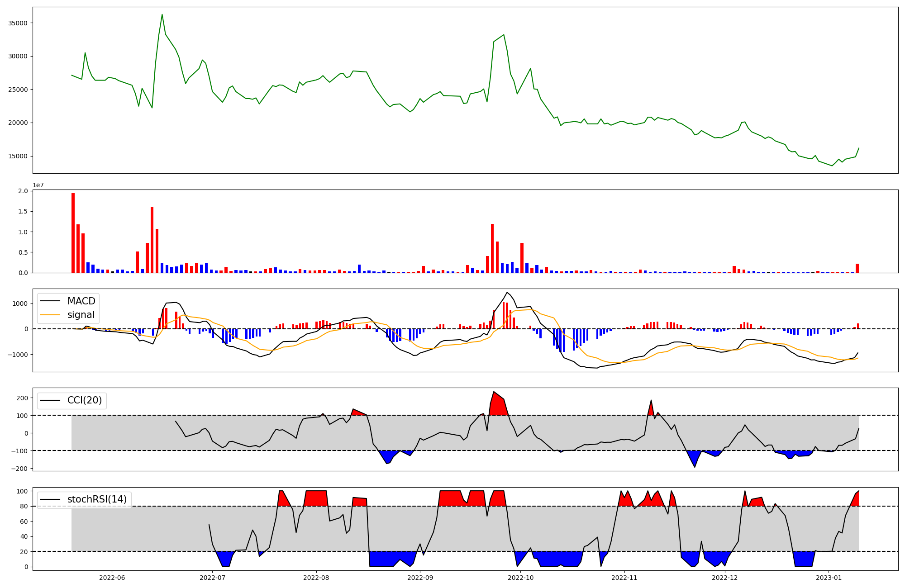
Task: Click the 2022-10 x-axis date label
Action: point(521,577)
